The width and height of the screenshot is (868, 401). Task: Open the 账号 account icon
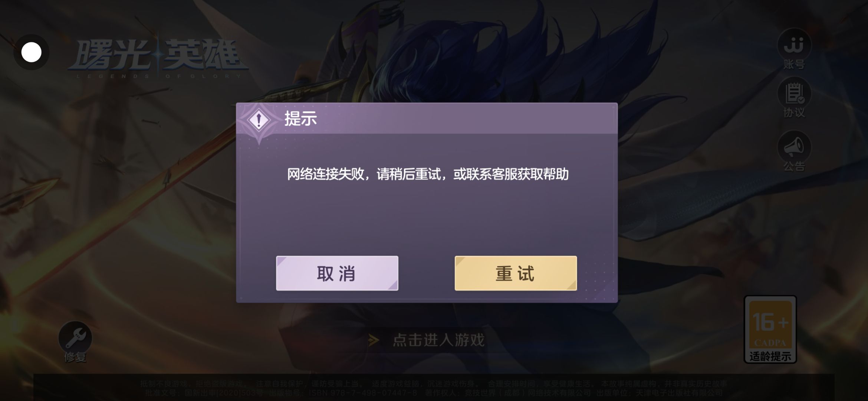coord(794,45)
